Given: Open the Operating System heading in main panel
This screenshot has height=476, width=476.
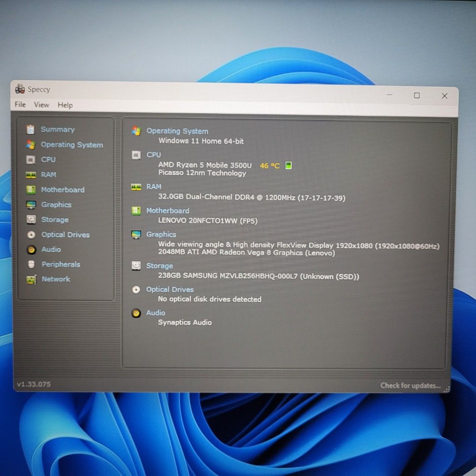Looking at the screenshot, I should [177, 131].
